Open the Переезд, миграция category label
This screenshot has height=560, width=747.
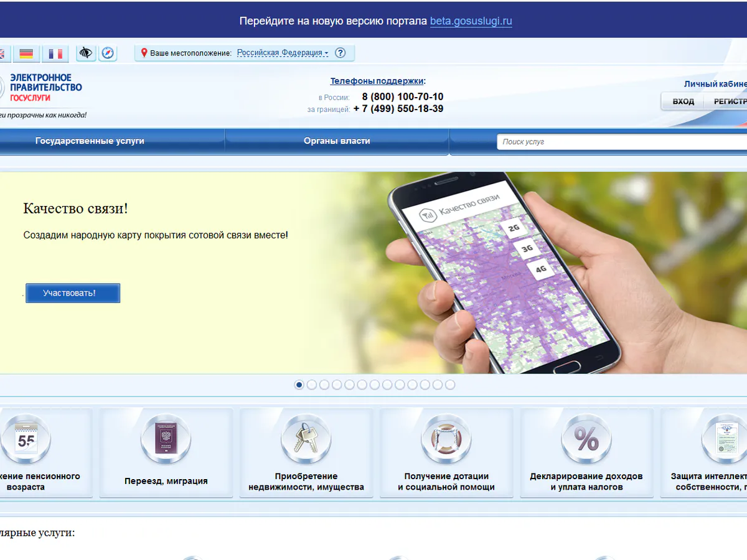click(x=166, y=481)
